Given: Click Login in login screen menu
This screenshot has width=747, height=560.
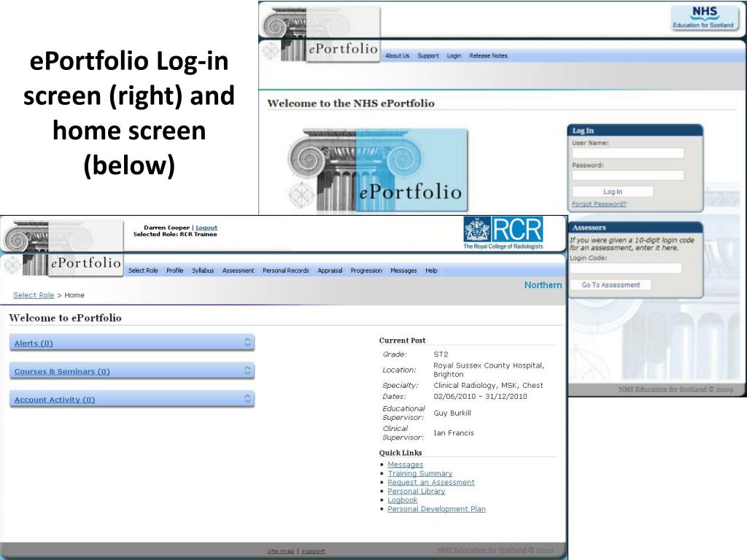Looking at the screenshot, I should (x=454, y=55).
